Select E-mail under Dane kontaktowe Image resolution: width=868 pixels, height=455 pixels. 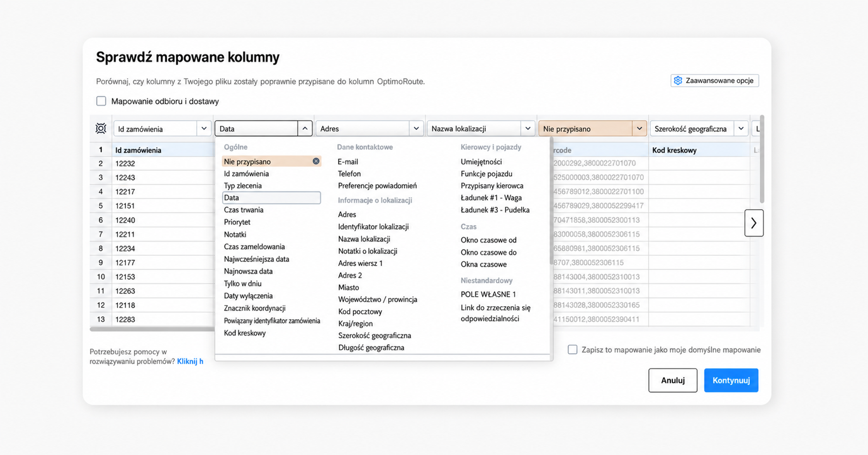(x=348, y=162)
